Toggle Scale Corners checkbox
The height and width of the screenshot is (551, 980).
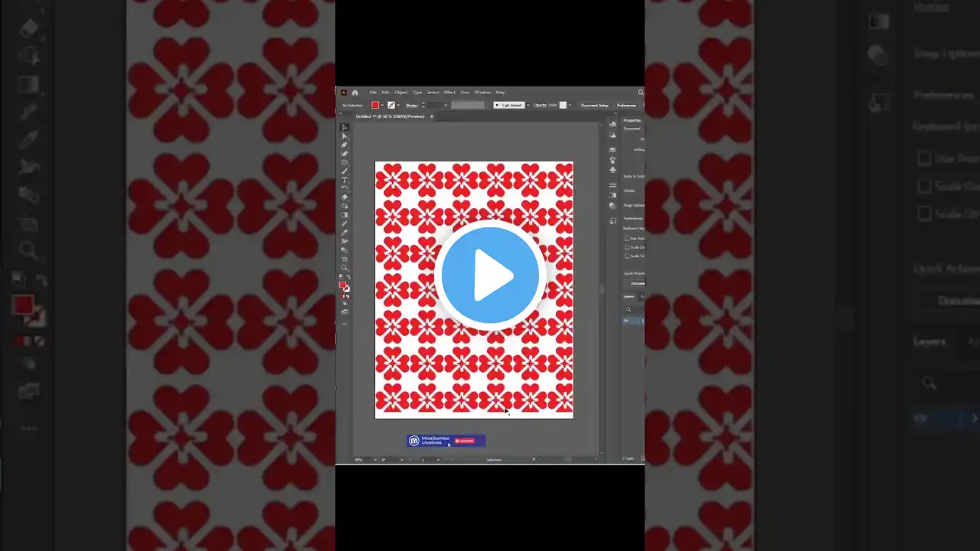click(627, 246)
